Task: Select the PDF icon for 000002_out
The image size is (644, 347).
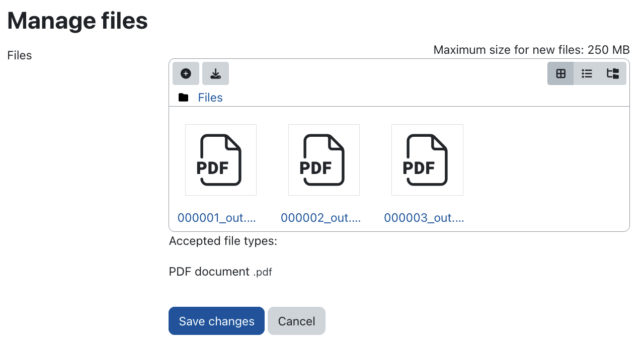Action: coord(324,160)
